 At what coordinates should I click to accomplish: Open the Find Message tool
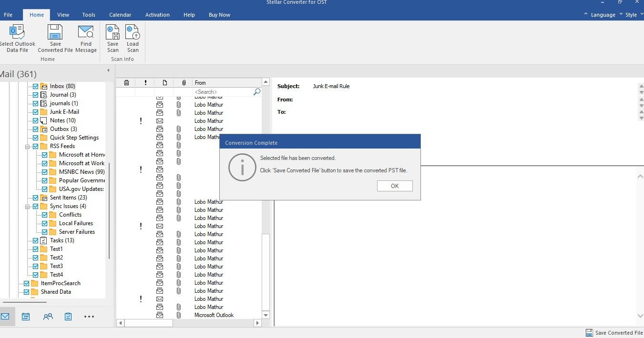[x=86, y=32]
